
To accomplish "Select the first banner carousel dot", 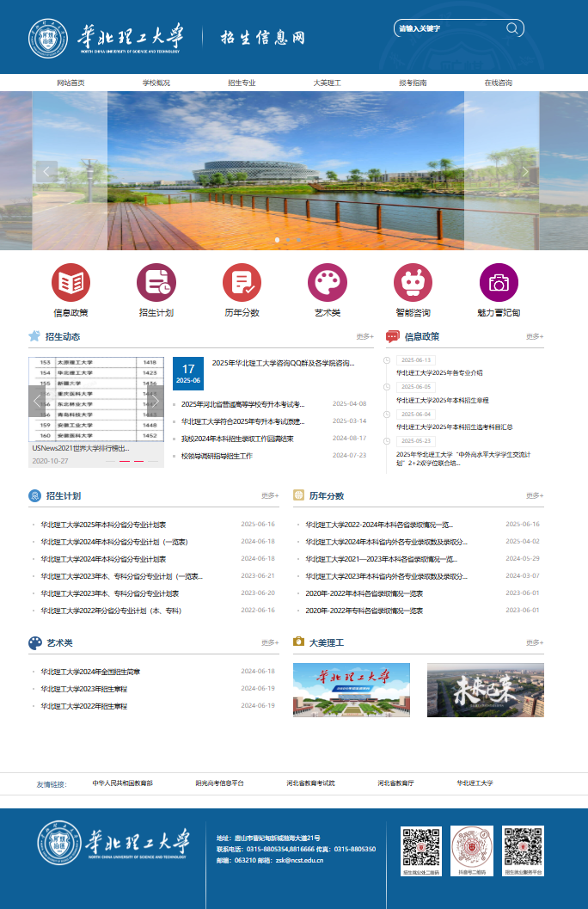I will click(277, 240).
